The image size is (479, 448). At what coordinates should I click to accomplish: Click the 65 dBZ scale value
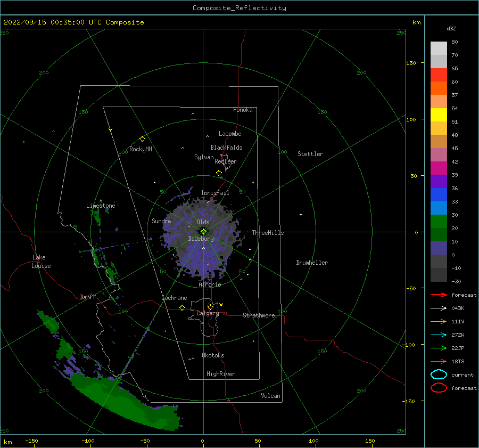[455, 69]
